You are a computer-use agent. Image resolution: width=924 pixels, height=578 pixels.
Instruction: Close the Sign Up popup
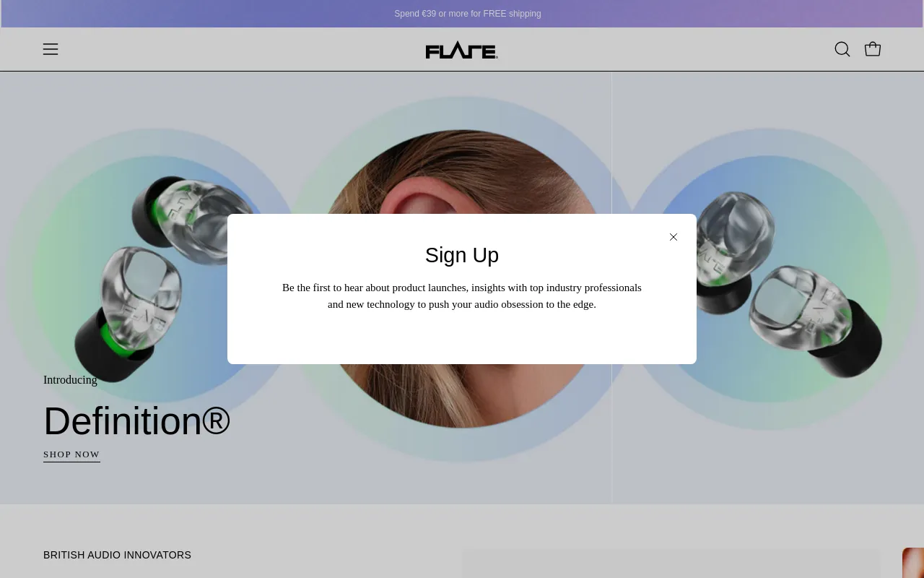pyautogui.click(x=673, y=237)
